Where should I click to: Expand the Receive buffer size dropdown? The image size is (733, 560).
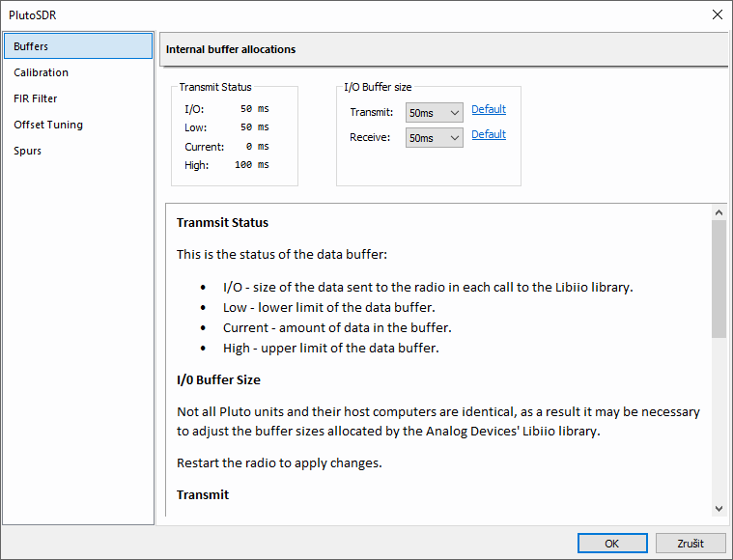(435, 138)
